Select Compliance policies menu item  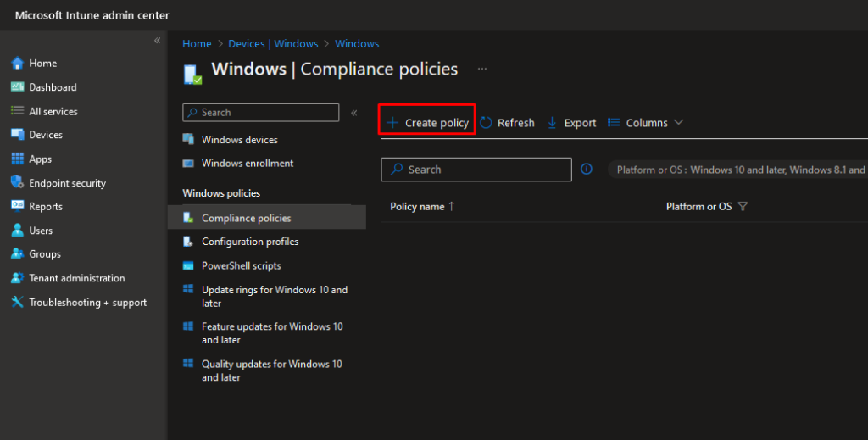pyautogui.click(x=267, y=218)
